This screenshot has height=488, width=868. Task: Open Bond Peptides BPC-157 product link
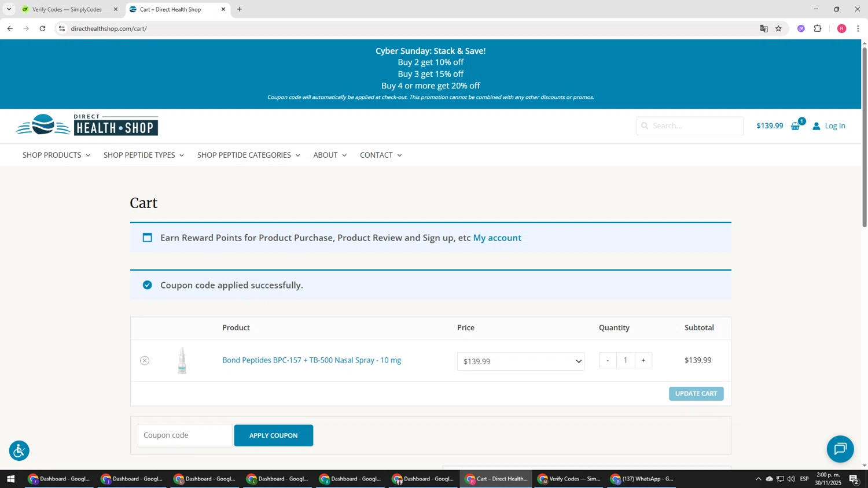coord(311,360)
